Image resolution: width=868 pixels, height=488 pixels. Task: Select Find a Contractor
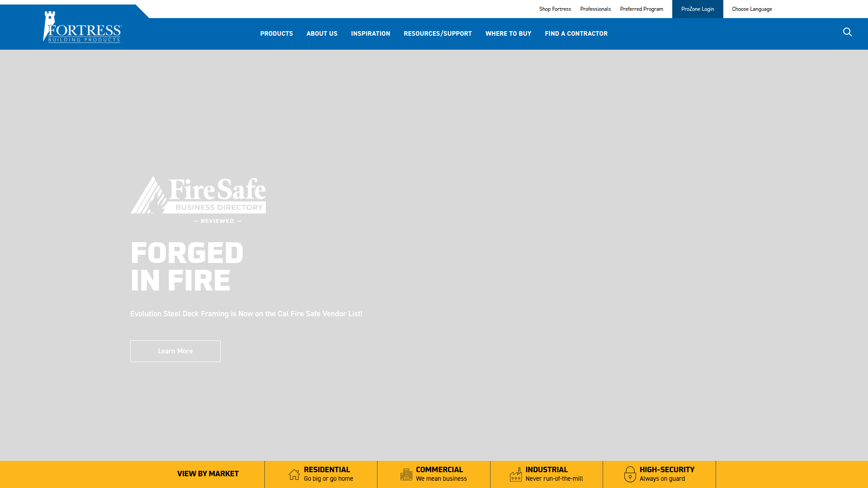576,34
